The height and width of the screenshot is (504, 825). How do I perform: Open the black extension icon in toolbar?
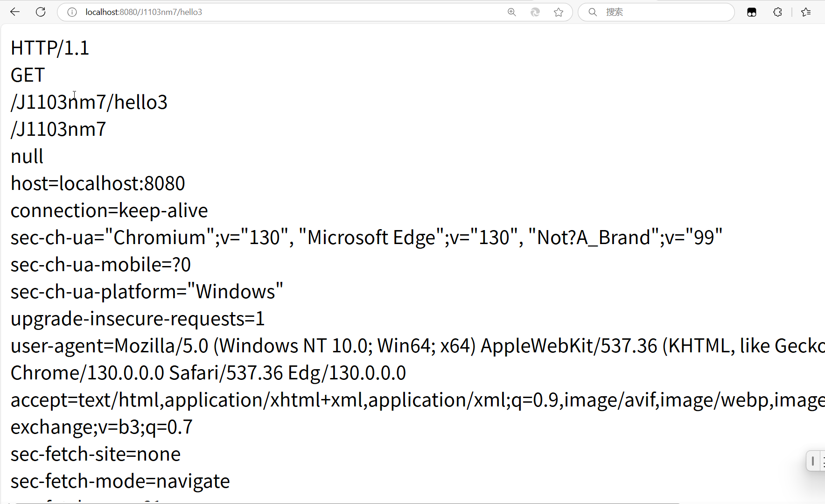[x=752, y=12]
